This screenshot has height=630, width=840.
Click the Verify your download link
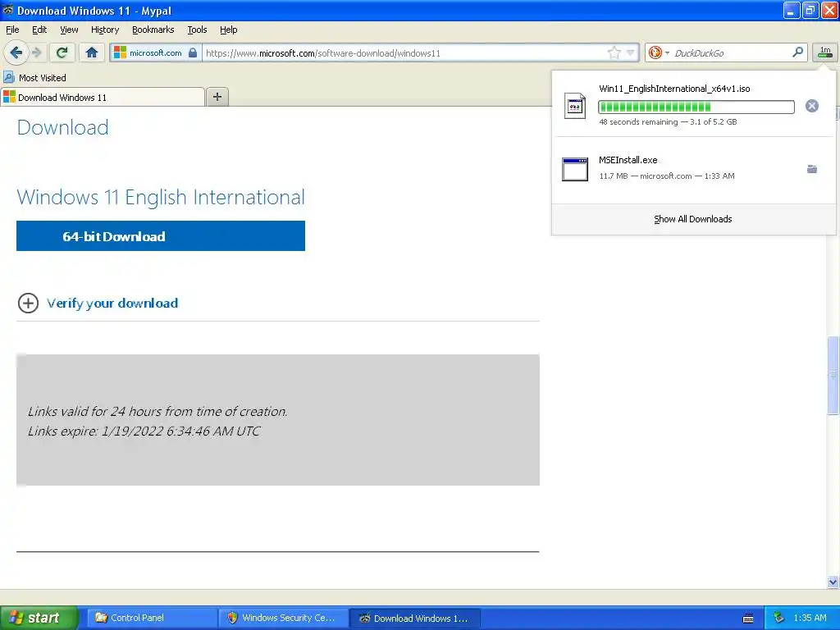pos(112,304)
